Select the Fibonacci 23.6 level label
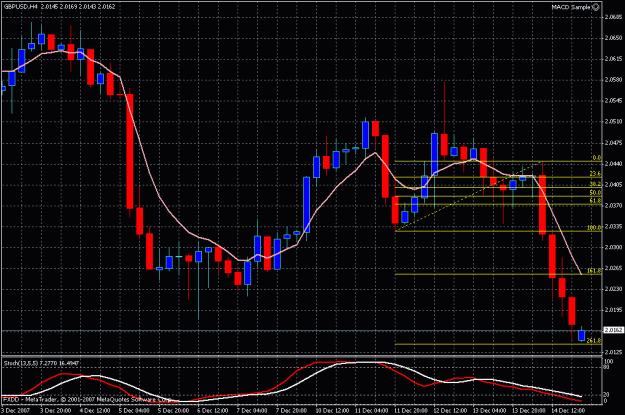The image size is (625, 415). (595, 174)
